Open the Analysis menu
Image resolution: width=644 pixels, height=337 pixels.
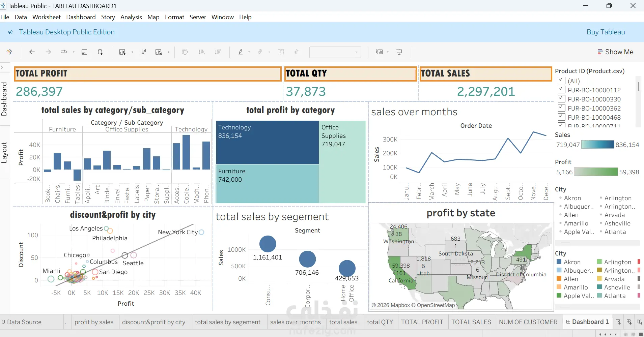pyautogui.click(x=131, y=17)
